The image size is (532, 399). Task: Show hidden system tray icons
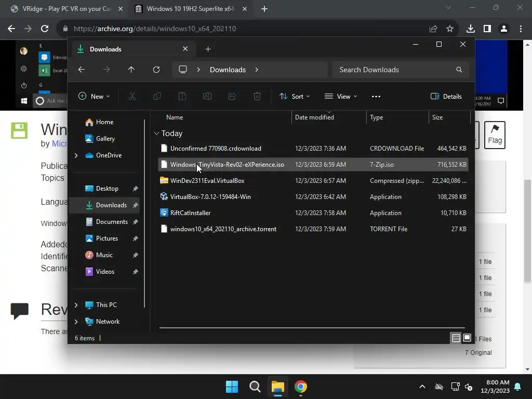coord(422,387)
